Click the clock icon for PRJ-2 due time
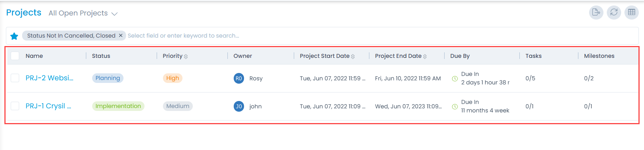 tap(455, 79)
